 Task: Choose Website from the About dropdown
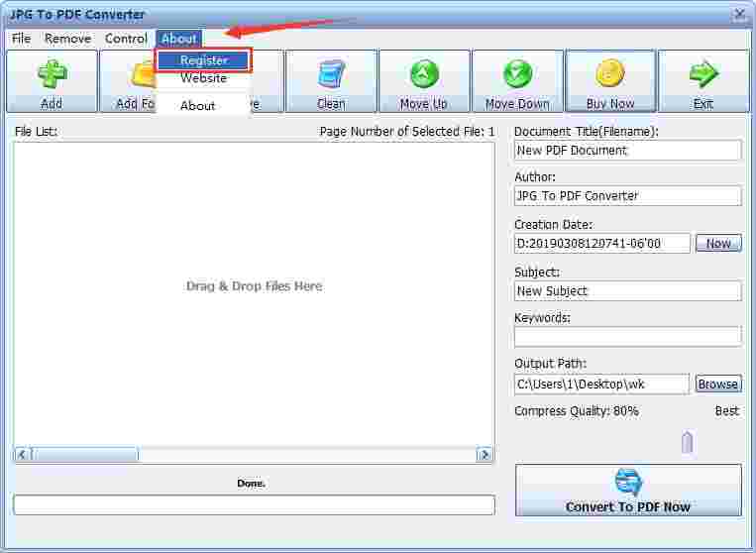(203, 78)
